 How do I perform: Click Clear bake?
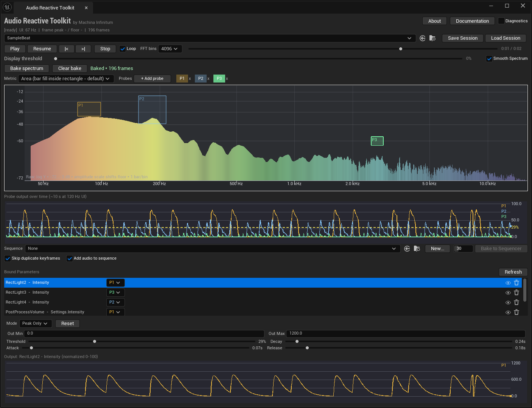tap(70, 69)
